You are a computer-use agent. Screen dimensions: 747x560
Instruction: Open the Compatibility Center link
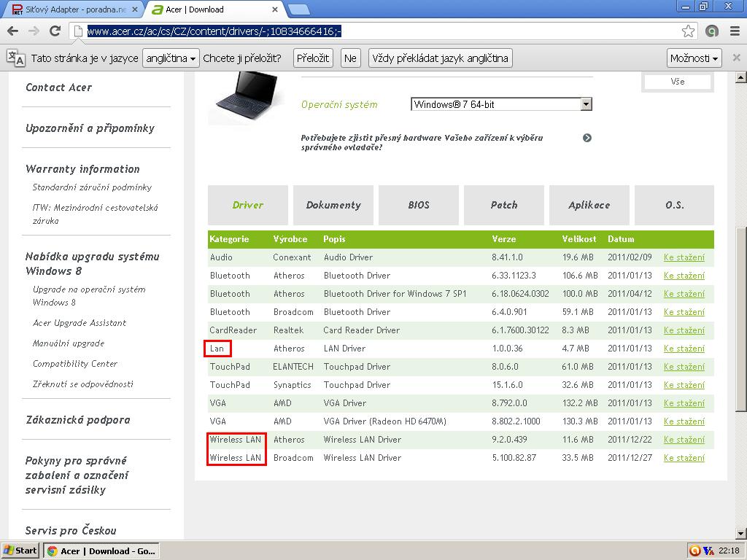75,364
